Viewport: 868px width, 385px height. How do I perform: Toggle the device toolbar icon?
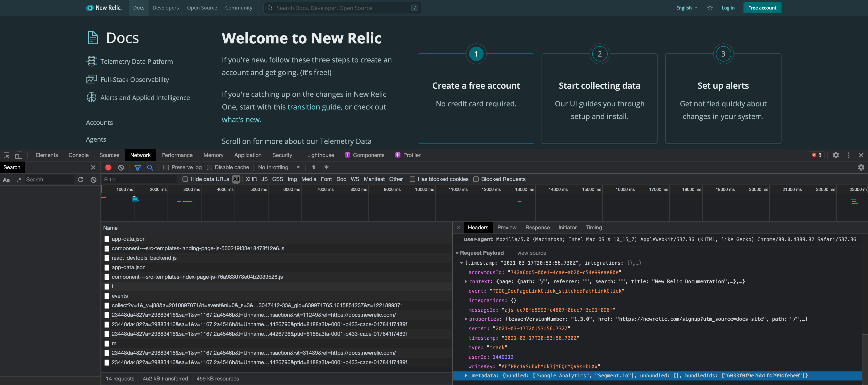coord(19,155)
